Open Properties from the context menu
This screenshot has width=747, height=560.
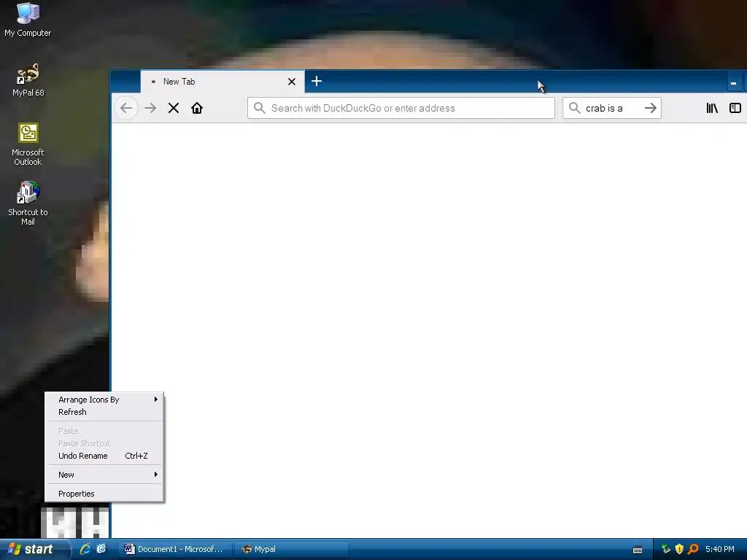104,494
